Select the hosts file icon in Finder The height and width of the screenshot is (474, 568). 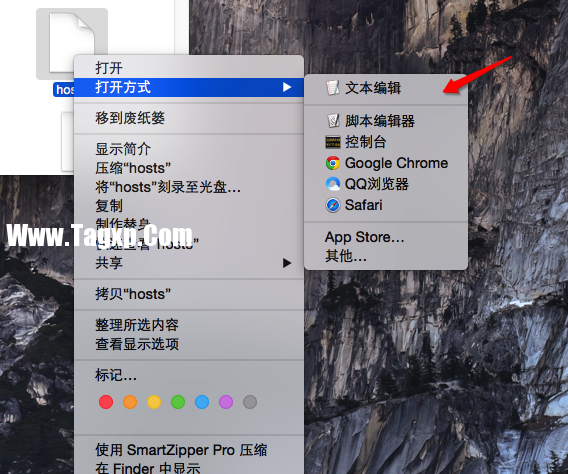pyautogui.click(x=72, y=43)
